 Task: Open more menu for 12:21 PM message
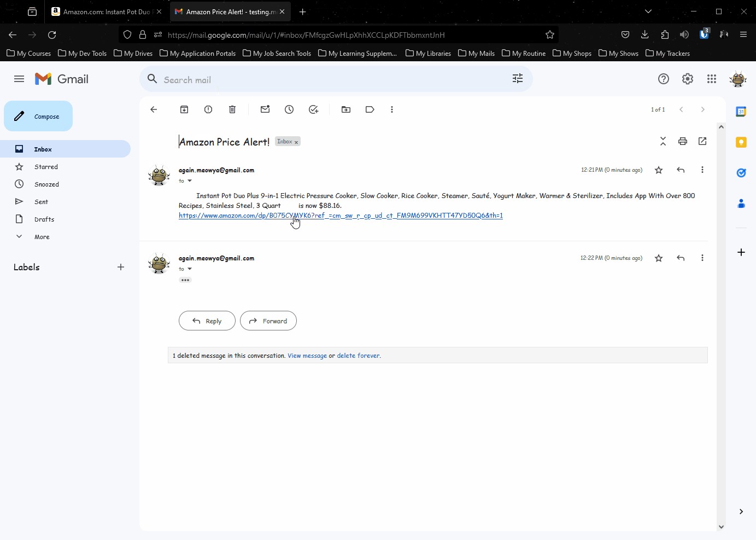click(702, 170)
